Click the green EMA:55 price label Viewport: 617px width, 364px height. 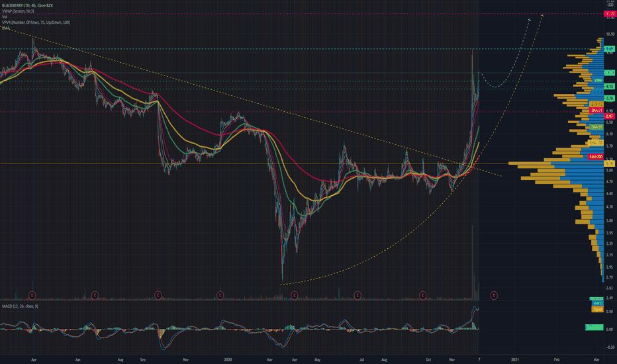click(x=596, y=127)
